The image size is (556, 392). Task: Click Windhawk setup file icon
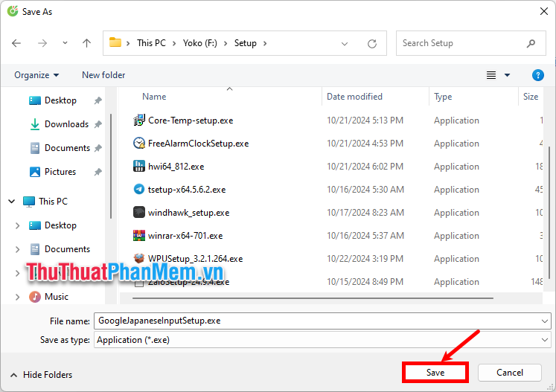point(139,212)
